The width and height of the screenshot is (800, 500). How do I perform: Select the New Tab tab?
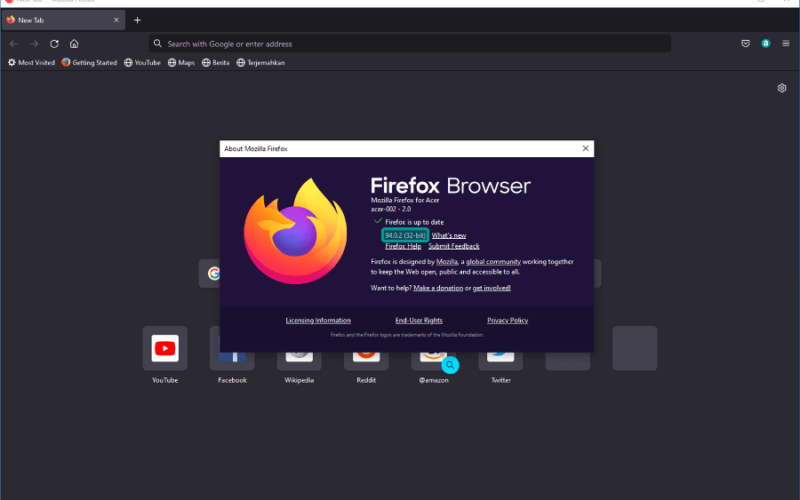[63, 20]
